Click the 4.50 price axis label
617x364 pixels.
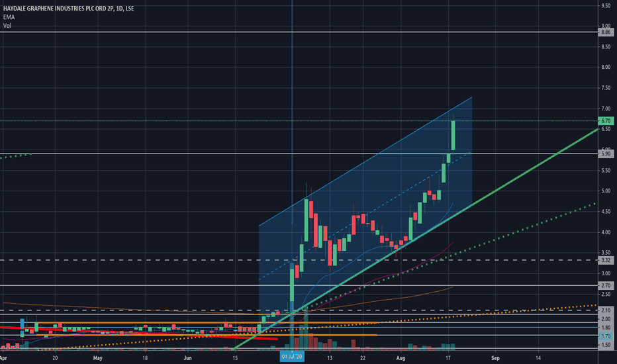[x=606, y=211]
